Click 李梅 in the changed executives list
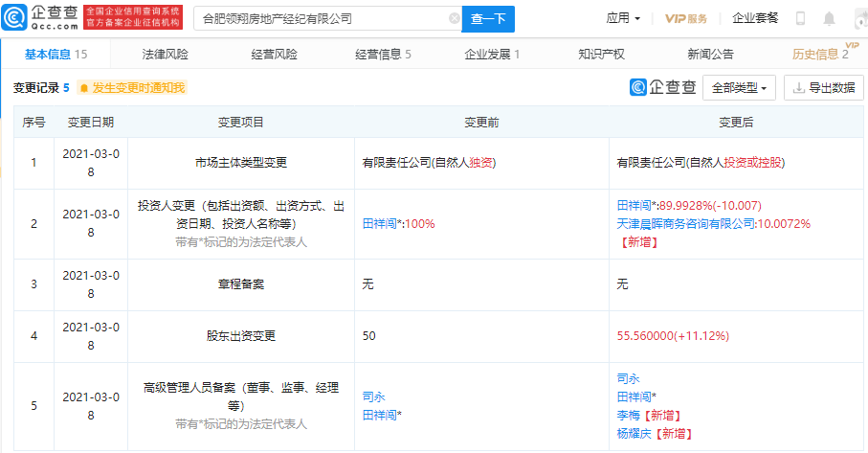 629,415
